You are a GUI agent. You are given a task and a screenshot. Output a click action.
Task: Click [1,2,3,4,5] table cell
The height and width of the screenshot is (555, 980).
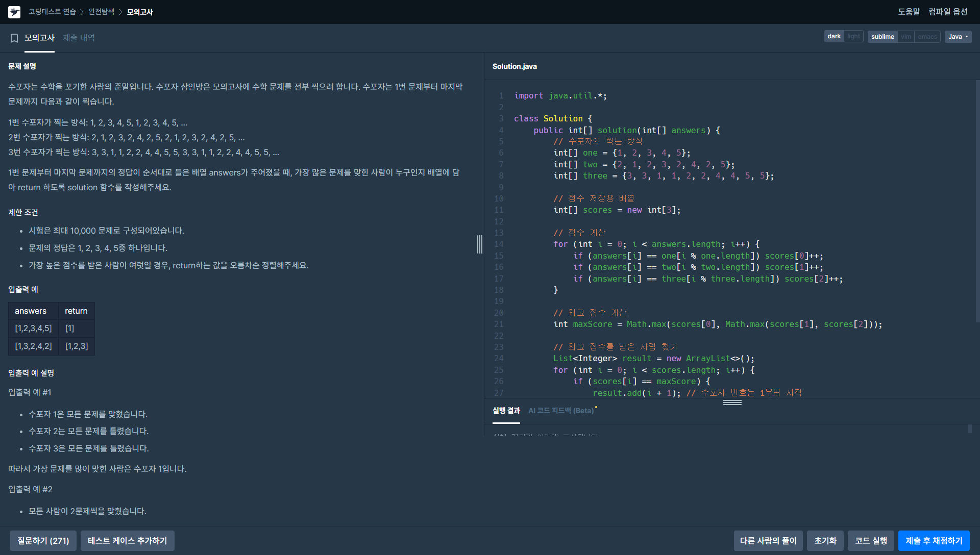34,329
